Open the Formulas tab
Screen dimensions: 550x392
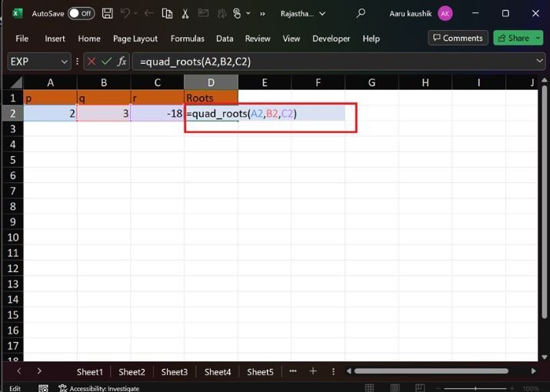tap(188, 38)
